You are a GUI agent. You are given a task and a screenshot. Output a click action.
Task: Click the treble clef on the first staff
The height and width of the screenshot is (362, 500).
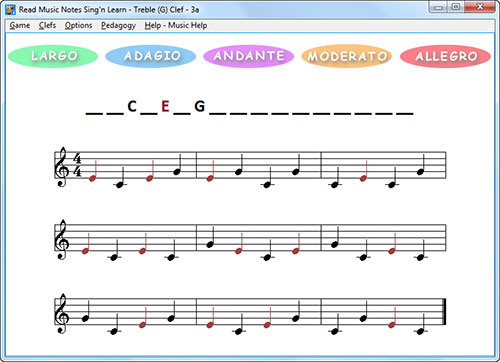[62, 167]
